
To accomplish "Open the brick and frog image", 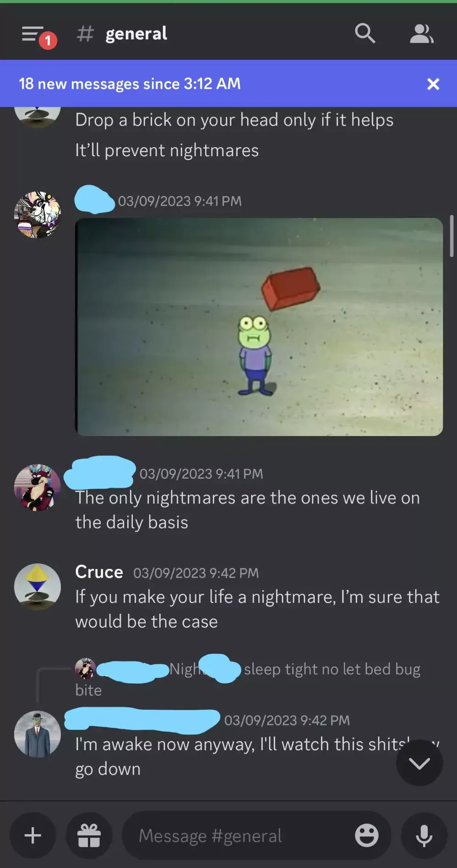I will pos(259,327).
